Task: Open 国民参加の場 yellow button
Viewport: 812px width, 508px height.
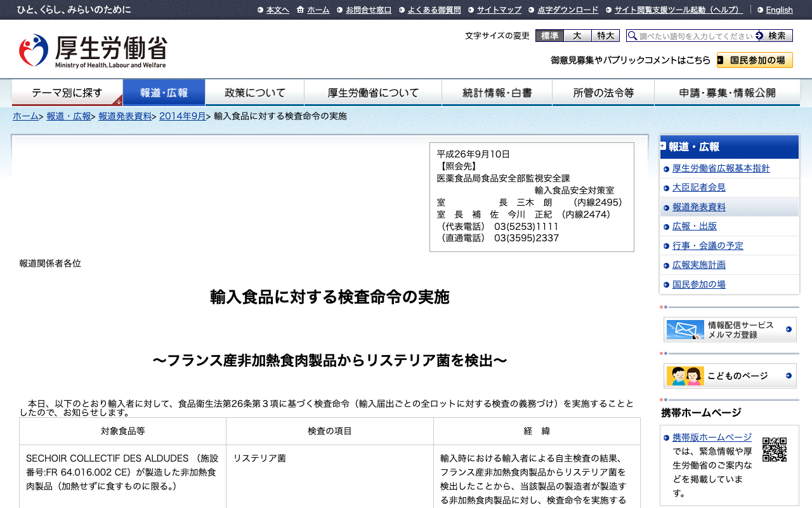Action: click(755, 60)
